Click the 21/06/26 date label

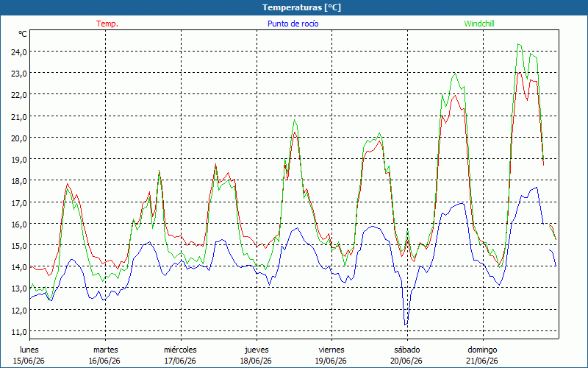482,361
